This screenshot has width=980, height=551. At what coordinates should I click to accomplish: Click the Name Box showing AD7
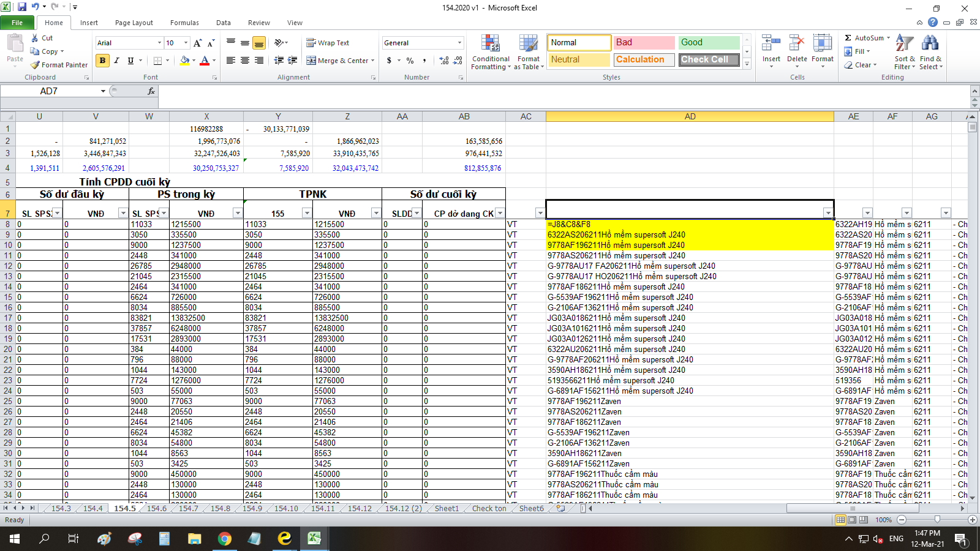pos(49,91)
